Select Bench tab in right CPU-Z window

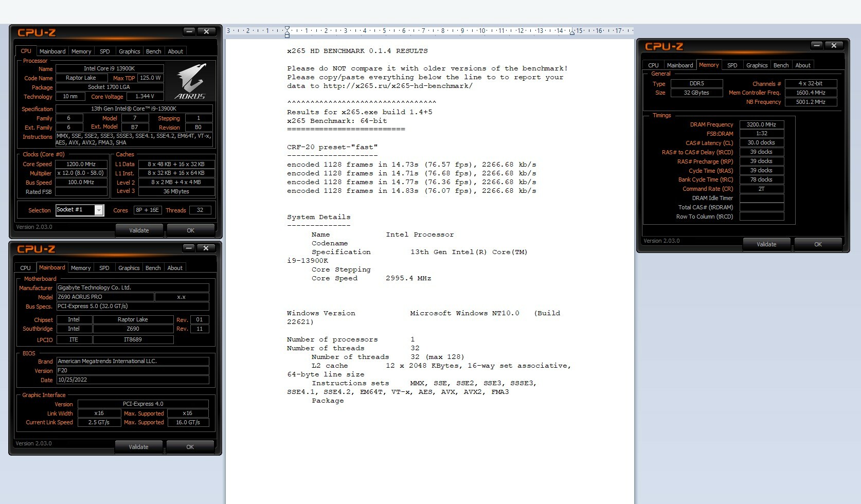click(x=781, y=65)
